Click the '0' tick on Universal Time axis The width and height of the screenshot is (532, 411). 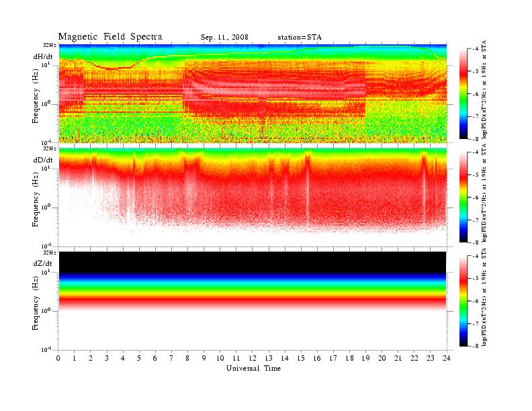[x=58, y=358]
